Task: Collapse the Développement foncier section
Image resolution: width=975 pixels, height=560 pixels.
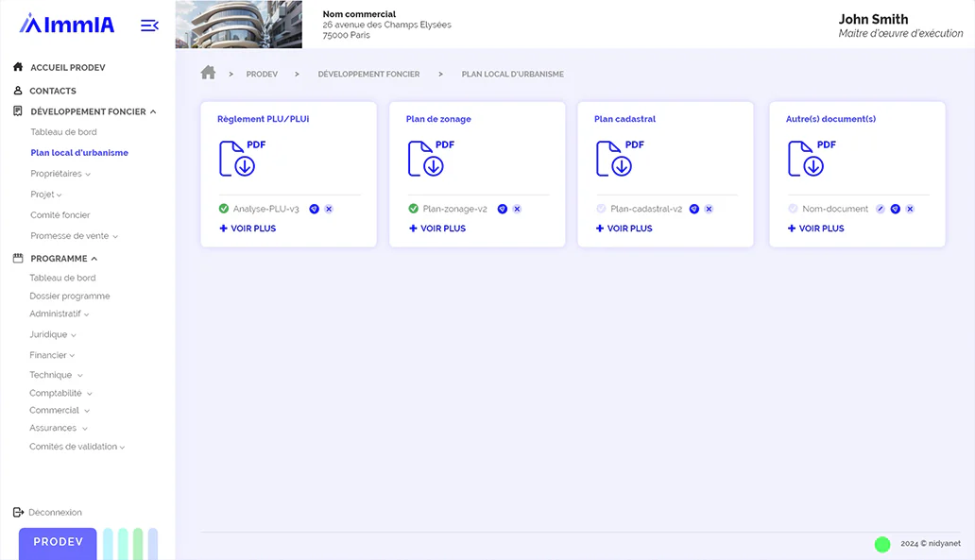Action: click(153, 111)
